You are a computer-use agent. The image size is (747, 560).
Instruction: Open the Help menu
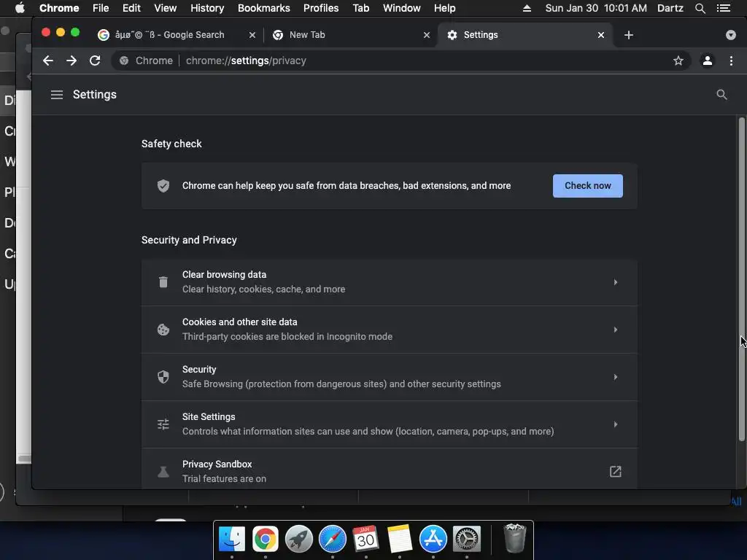click(444, 8)
